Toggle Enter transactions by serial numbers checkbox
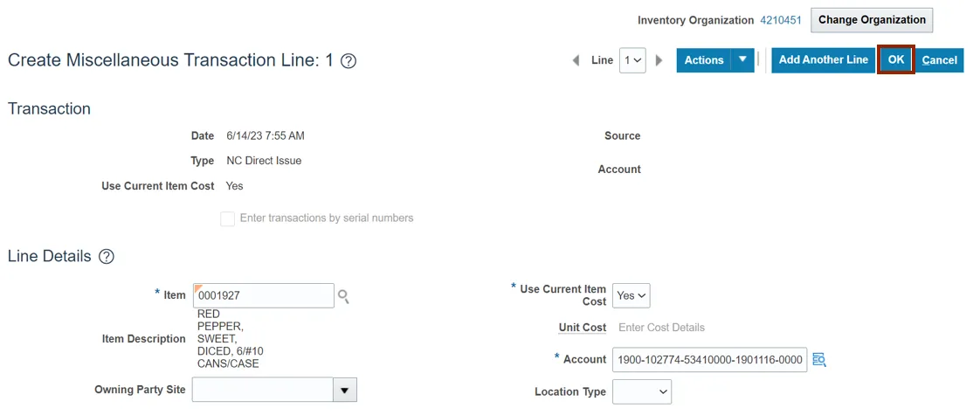The width and height of the screenshot is (980, 415). click(228, 218)
